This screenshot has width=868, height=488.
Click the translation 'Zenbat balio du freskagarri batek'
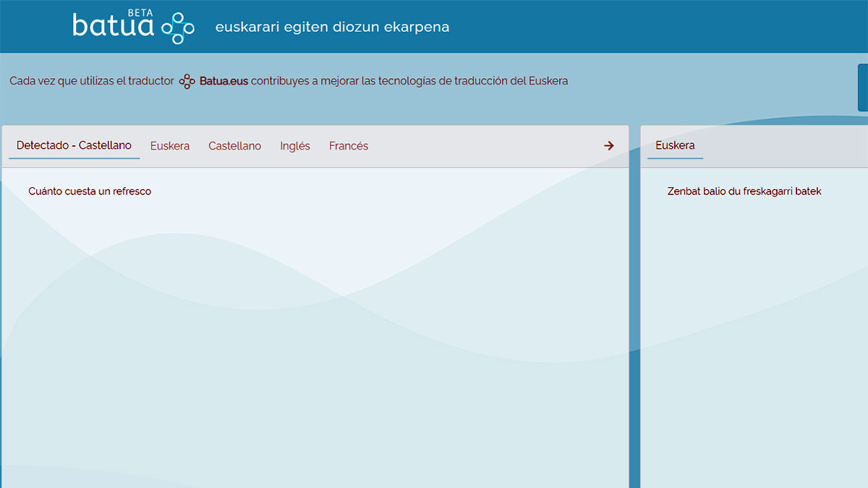[x=744, y=192]
